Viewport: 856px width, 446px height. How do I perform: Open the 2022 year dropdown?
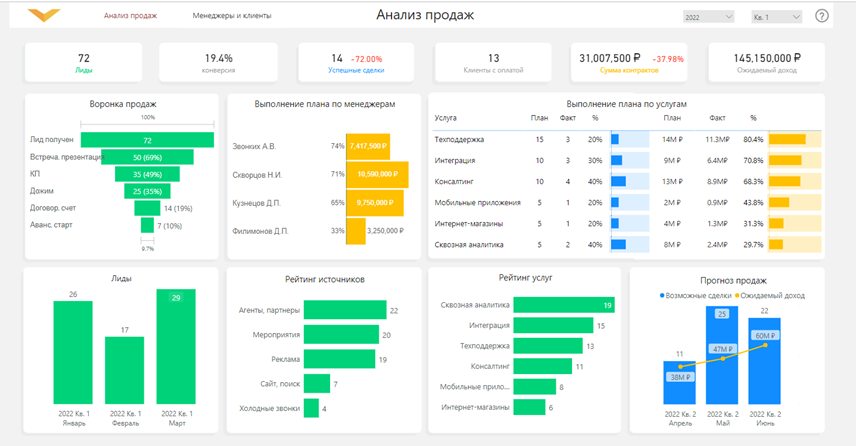tap(708, 17)
